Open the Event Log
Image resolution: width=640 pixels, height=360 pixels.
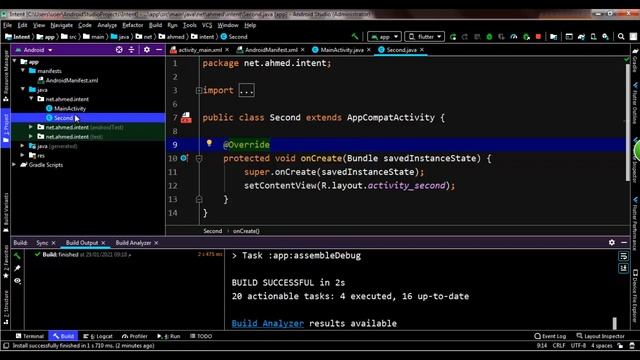click(x=550, y=336)
